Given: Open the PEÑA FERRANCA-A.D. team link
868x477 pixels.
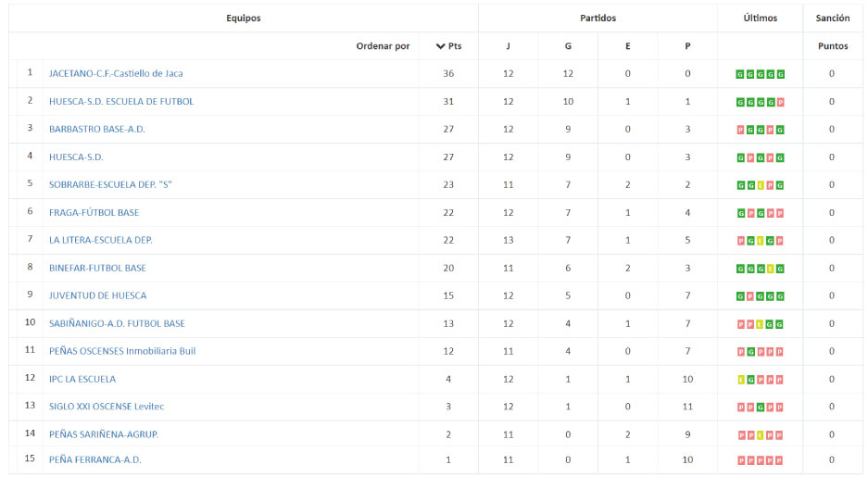Looking at the screenshot, I should coord(95,459).
